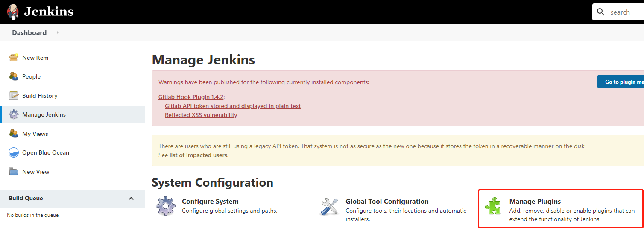Open the Configure System title link

click(x=210, y=201)
